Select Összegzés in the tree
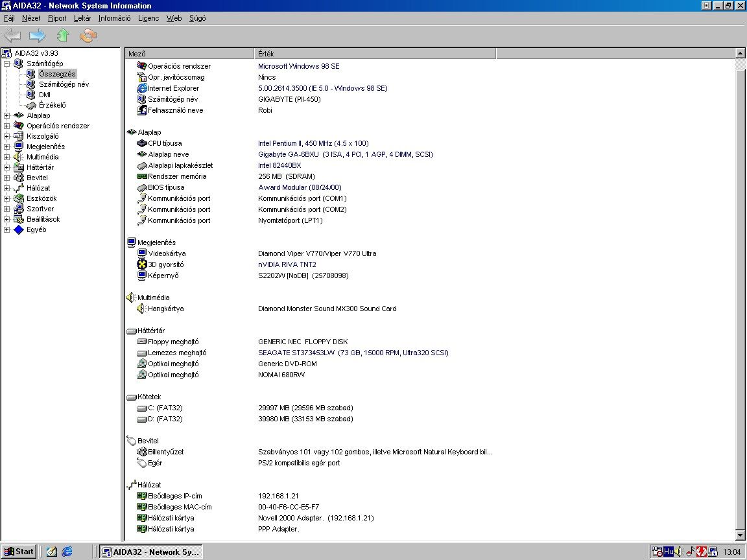 57,74
